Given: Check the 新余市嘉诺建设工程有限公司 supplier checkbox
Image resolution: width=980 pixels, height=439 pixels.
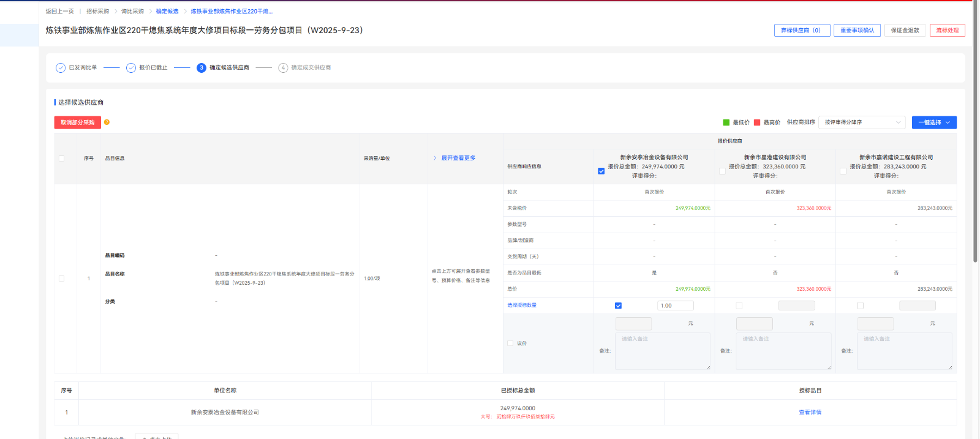Looking at the screenshot, I should [843, 171].
